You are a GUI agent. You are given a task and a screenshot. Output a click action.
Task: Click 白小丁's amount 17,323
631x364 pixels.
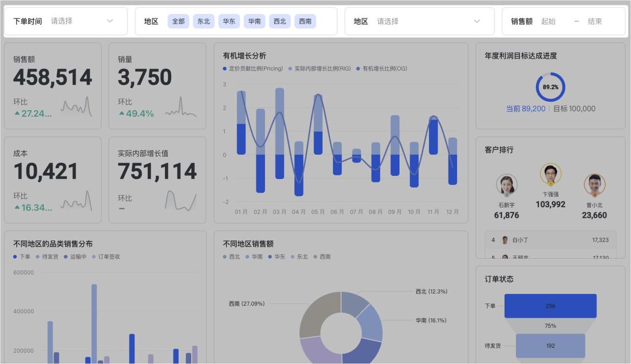tap(600, 240)
